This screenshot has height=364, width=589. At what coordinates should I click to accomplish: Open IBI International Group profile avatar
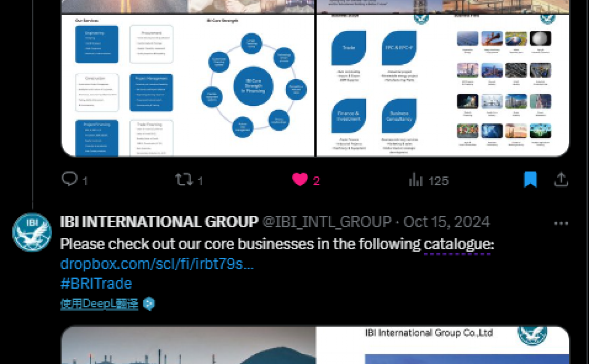pyautogui.click(x=32, y=232)
